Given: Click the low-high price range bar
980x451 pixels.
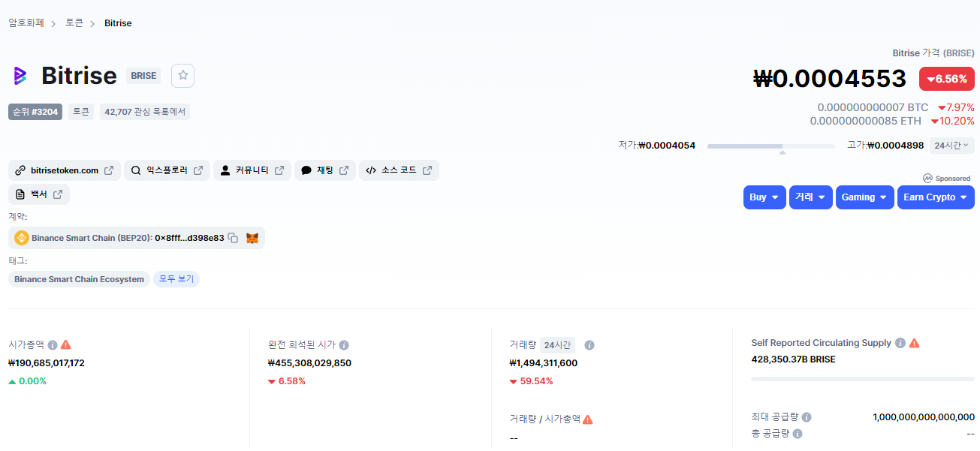Looking at the screenshot, I should [770, 146].
